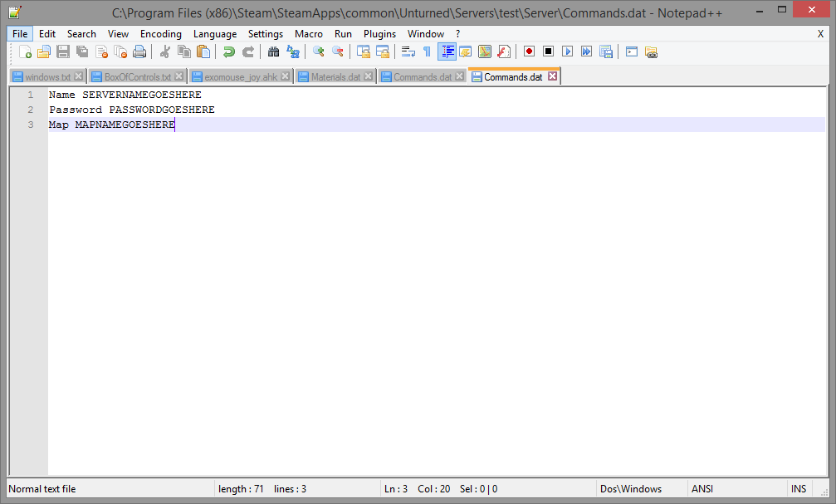The height and width of the screenshot is (504, 836).
Task: Undo the last edit with green arrow
Action: pyautogui.click(x=229, y=51)
